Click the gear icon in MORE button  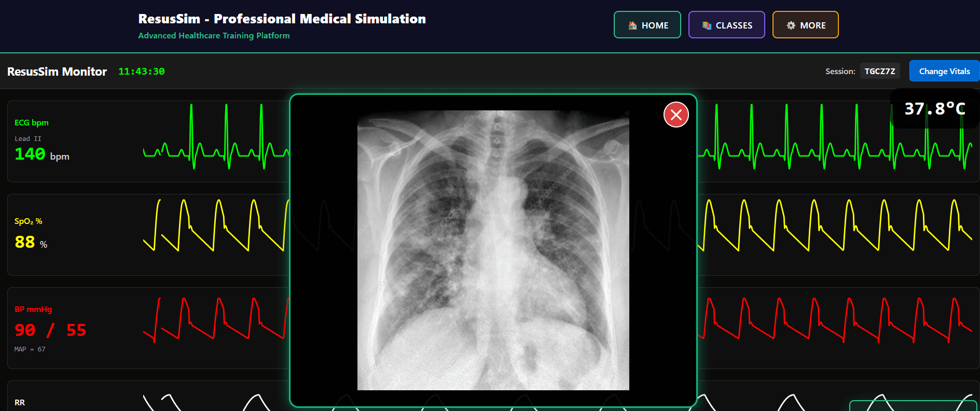pyautogui.click(x=791, y=25)
